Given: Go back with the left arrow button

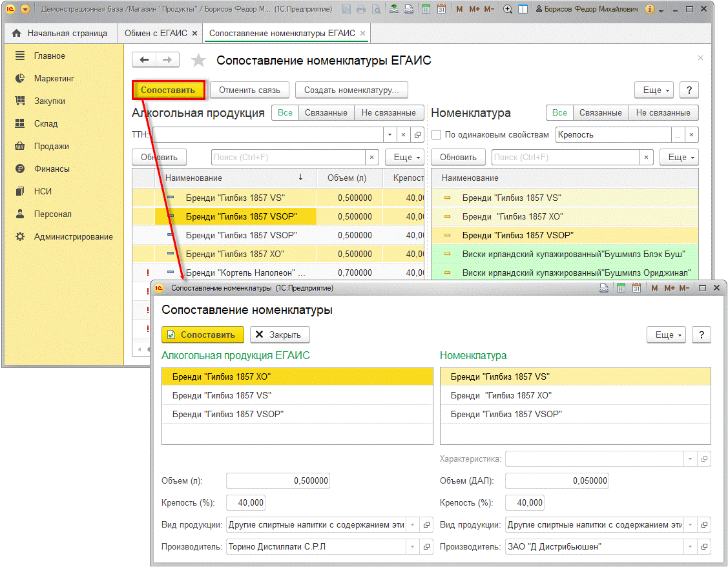Looking at the screenshot, I should [x=144, y=60].
